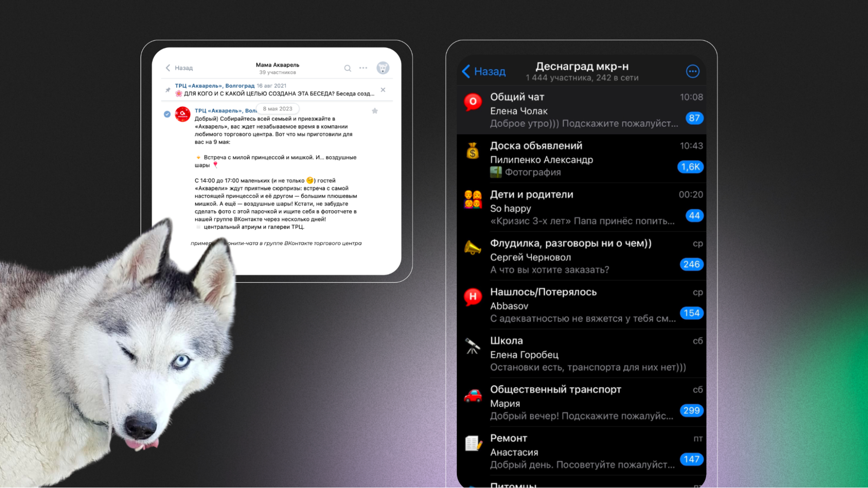Click the telescope icon for Школа
The width and height of the screenshot is (868, 488).
tap(473, 346)
